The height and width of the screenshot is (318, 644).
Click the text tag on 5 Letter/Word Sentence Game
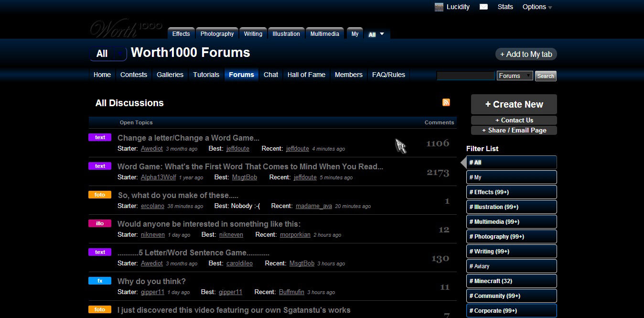pyautogui.click(x=100, y=252)
